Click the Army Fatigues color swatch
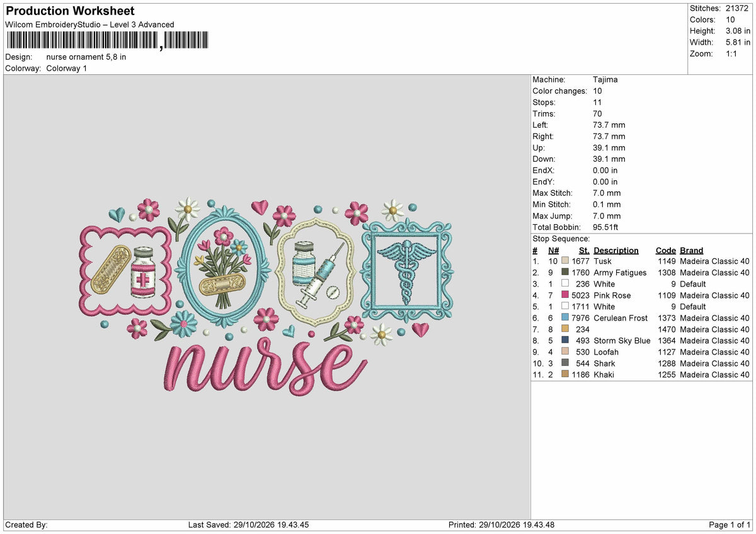Image resolution: width=756 pixels, height=534 pixels. (565, 273)
